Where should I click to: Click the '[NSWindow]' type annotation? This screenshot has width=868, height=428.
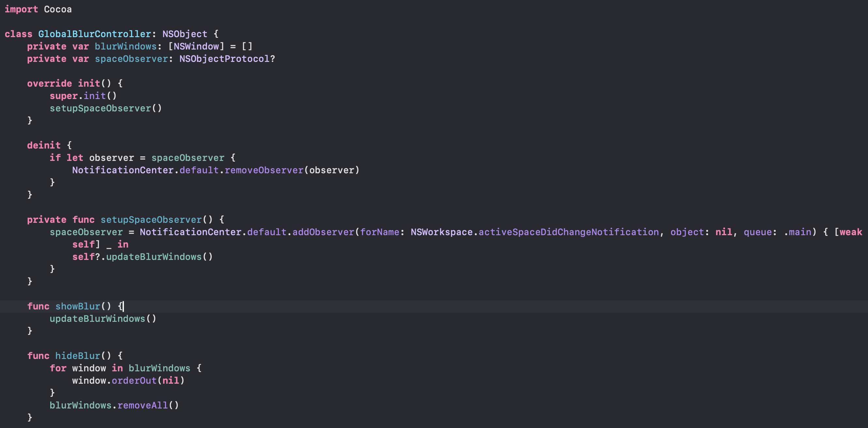[x=196, y=47]
